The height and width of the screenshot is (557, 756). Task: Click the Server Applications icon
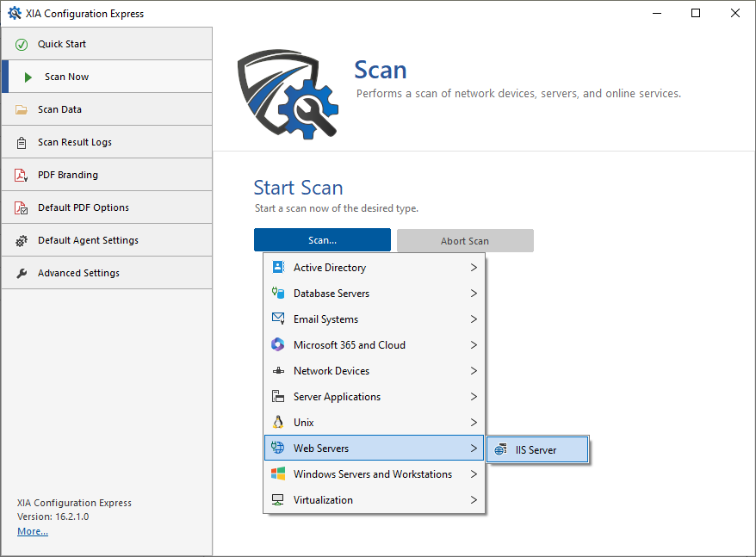point(278,396)
